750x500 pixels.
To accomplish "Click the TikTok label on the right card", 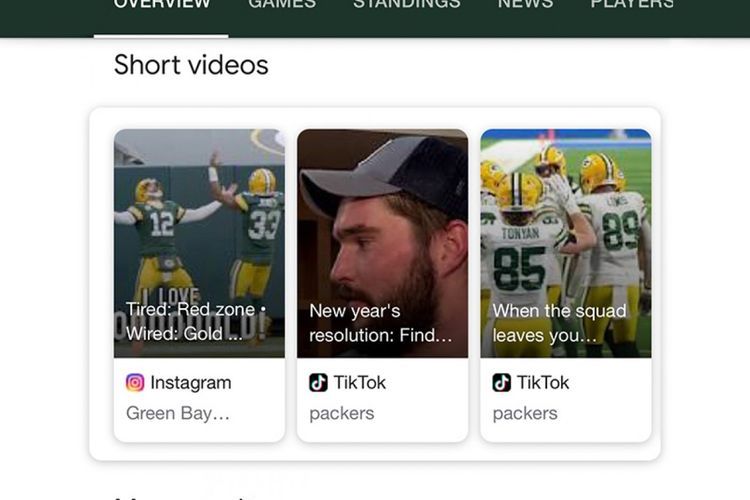I will click(543, 383).
